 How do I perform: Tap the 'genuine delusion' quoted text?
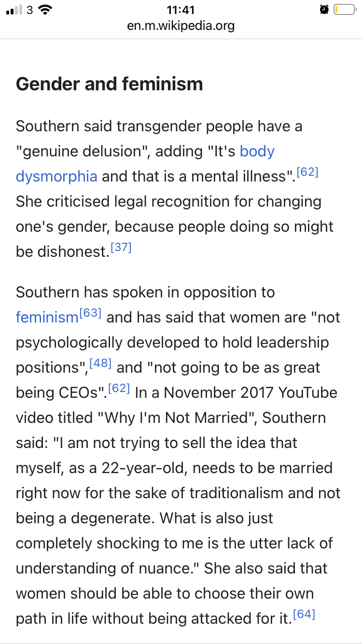(79, 151)
